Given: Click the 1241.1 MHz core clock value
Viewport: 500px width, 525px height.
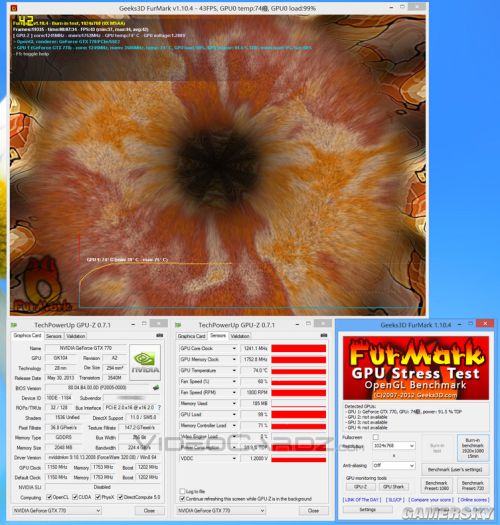Looking at the screenshot, I should pos(255,349).
